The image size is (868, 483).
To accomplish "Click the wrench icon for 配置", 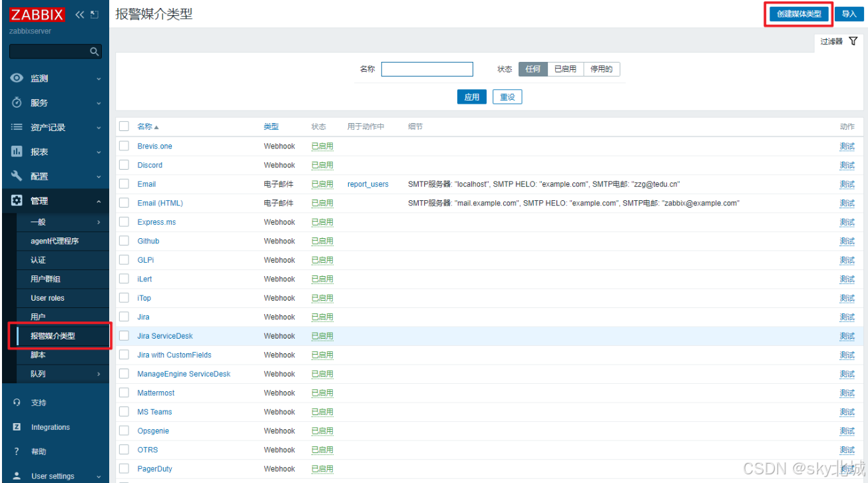I will tap(17, 176).
